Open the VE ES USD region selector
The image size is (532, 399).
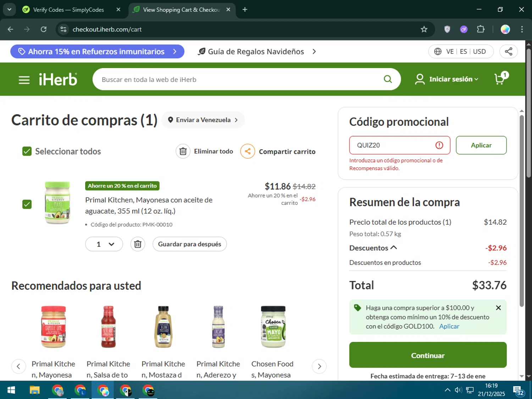pyautogui.click(x=461, y=51)
